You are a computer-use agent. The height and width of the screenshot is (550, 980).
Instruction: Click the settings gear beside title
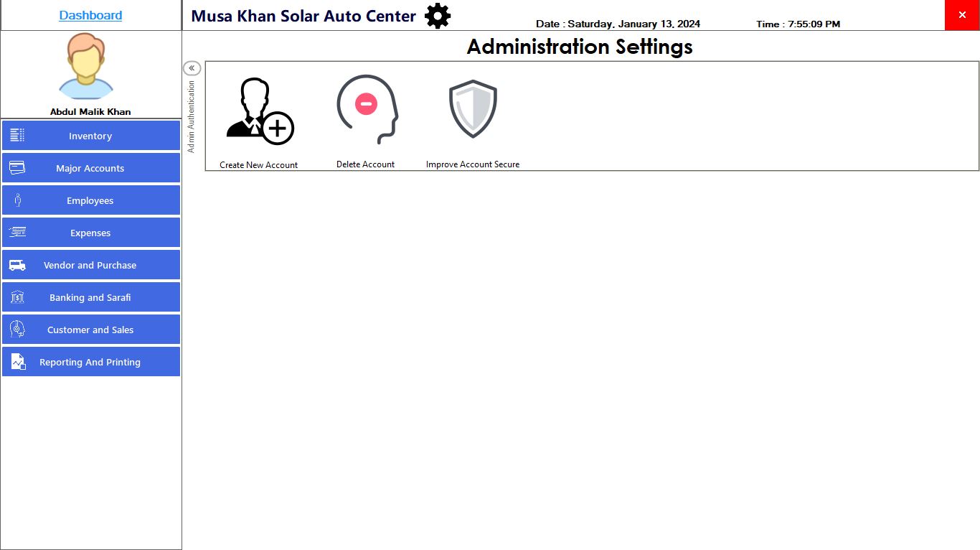click(438, 16)
